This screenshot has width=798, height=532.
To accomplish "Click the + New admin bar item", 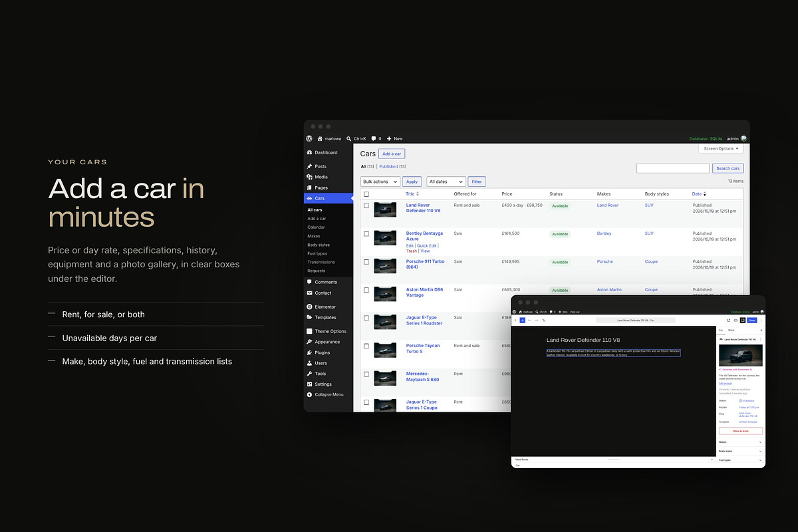I will [x=394, y=139].
